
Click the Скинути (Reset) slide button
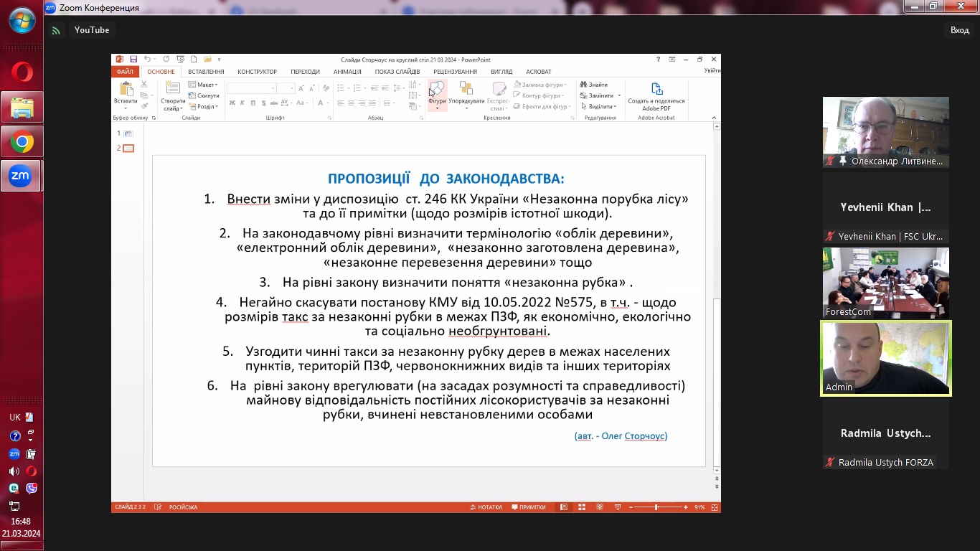(x=204, y=95)
